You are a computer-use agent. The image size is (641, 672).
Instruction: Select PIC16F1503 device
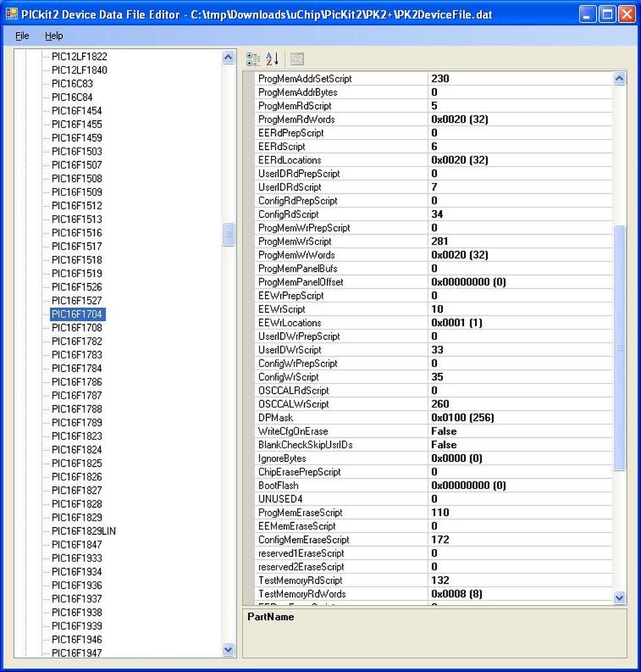click(x=77, y=152)
